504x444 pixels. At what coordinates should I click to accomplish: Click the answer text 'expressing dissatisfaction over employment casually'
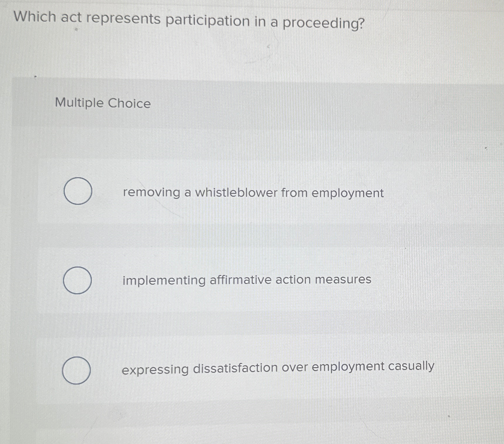point(278,369)
